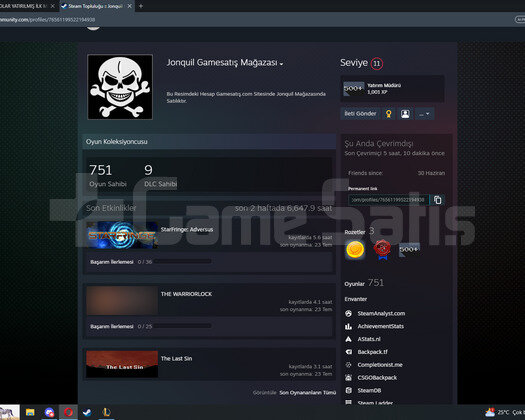This screenshot has width=525, height=420.
Task: Open the more options dropdown button
Action: point(424,114)
